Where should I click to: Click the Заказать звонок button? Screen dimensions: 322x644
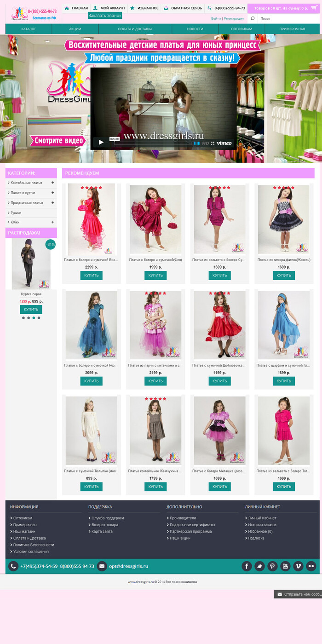[105, 16]
